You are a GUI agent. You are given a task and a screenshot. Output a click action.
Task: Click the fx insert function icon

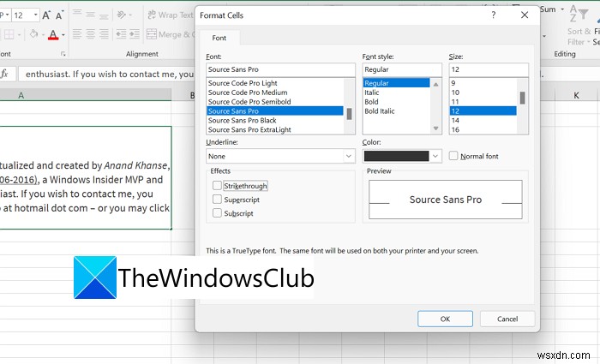coord(4,74)
